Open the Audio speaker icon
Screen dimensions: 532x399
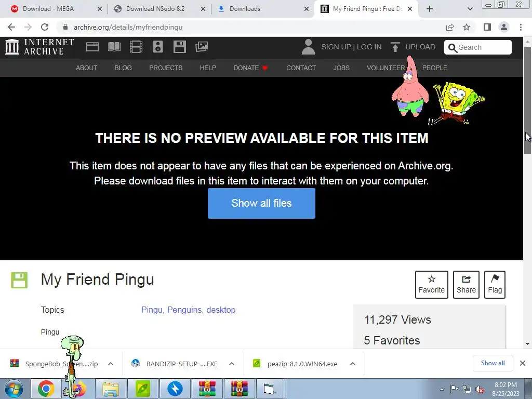158,47
